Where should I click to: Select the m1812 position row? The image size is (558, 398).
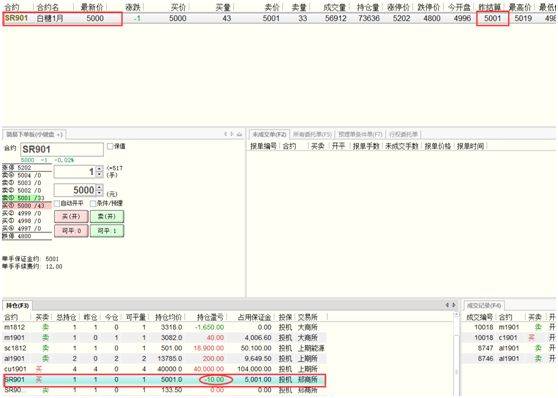(164, 327)
